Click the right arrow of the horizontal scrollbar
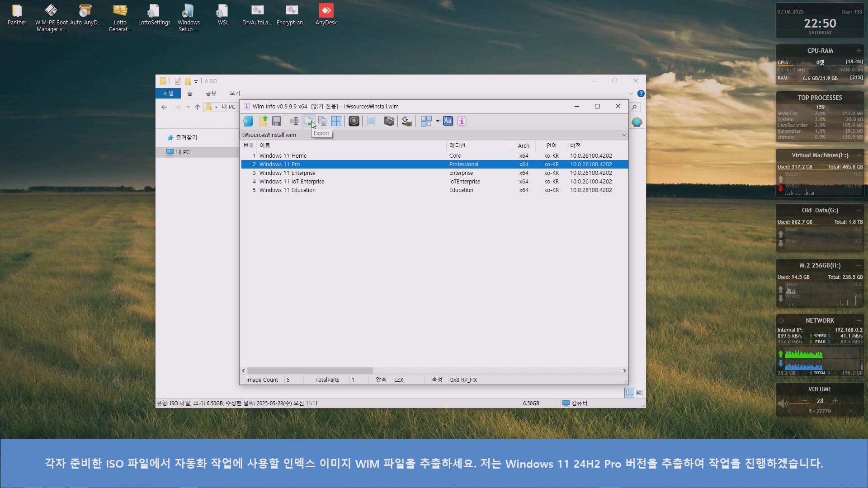The height and width of the screenshot is (488, 868). click(624, 371)
